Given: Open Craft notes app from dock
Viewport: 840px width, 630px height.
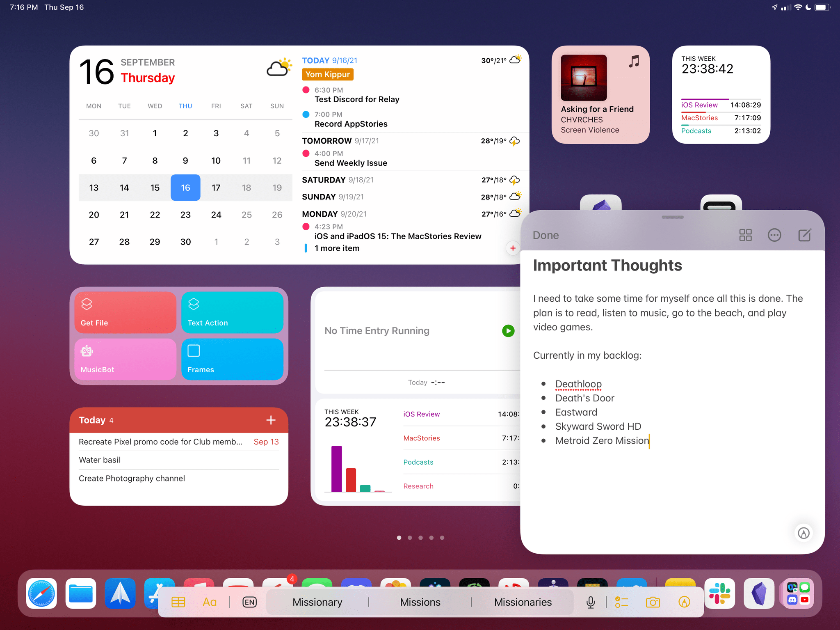Looking at the screenshot, I should (x=759, y=593).
